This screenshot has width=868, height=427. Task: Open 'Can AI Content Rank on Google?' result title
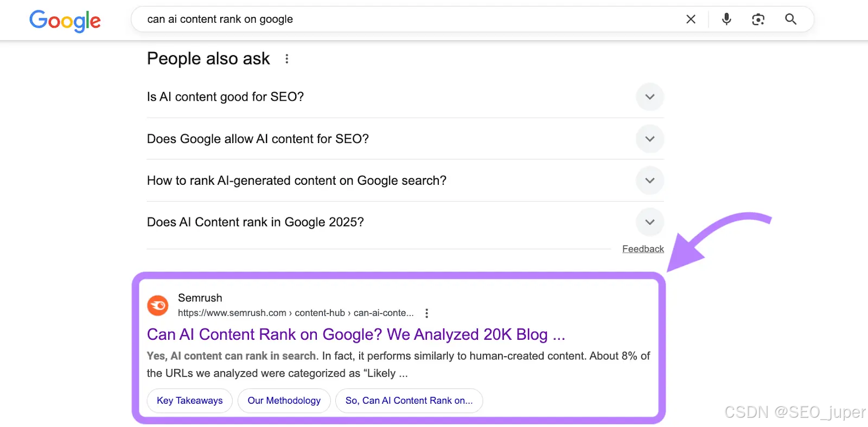click(x=356, y=334)
